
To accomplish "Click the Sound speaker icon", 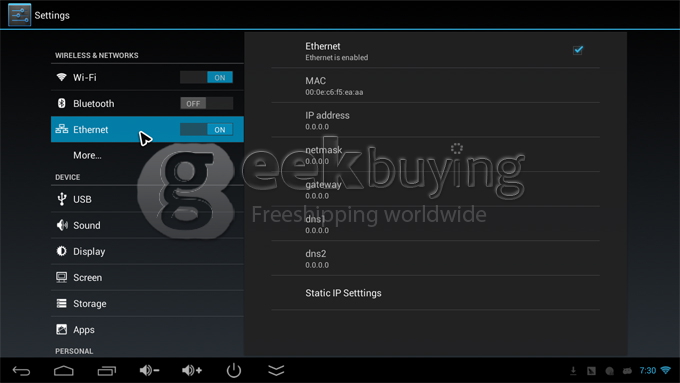I will tap(62, 225).
